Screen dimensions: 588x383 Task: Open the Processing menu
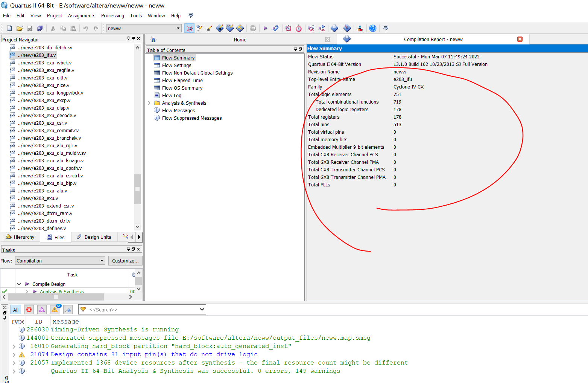tap(112, 15)
